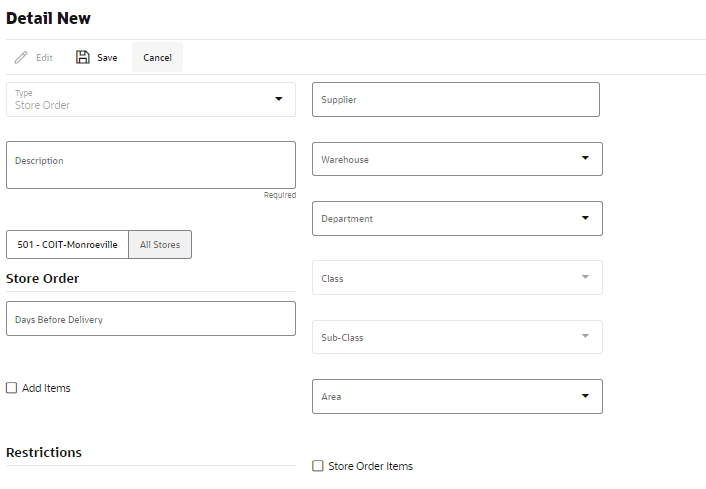Select the 501 - COIT-Monroeville store option
Image resolution: width=706 pixels, height=489 pixels.
point(68,244)
